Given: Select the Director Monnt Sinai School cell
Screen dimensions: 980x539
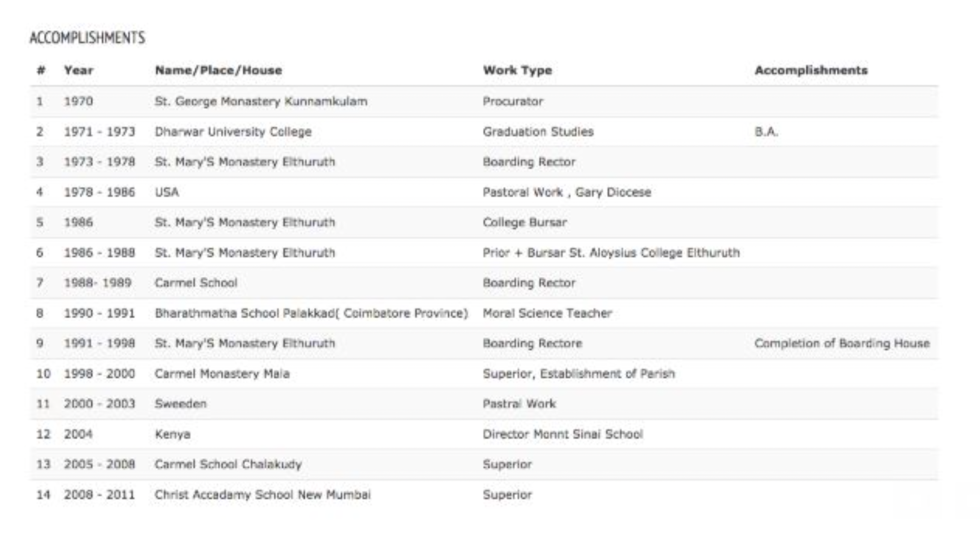Looking at the screenshot, I should [x=562, y=434].
